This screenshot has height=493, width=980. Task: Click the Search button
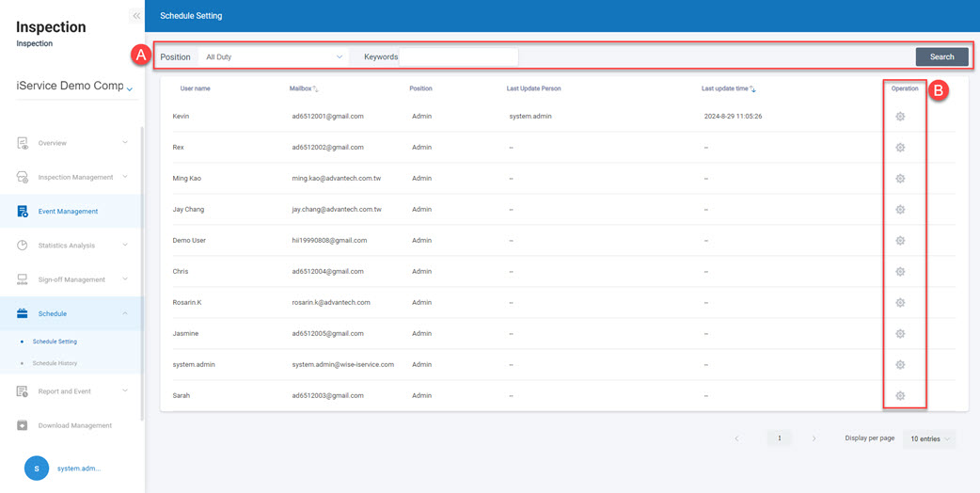[941, 57]
